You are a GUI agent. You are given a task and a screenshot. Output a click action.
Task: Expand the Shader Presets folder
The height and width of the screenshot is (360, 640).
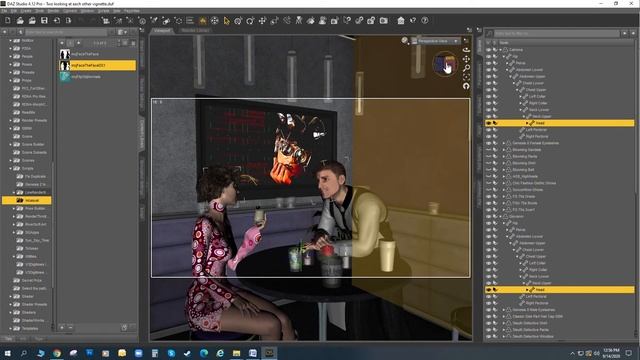click(11, 304)
